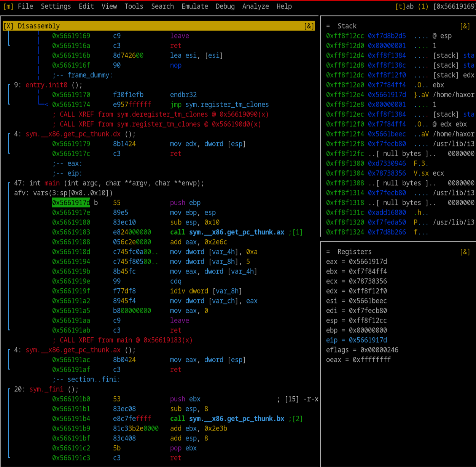
Task: Click the [m] menu icon
Action: [8, 6]
